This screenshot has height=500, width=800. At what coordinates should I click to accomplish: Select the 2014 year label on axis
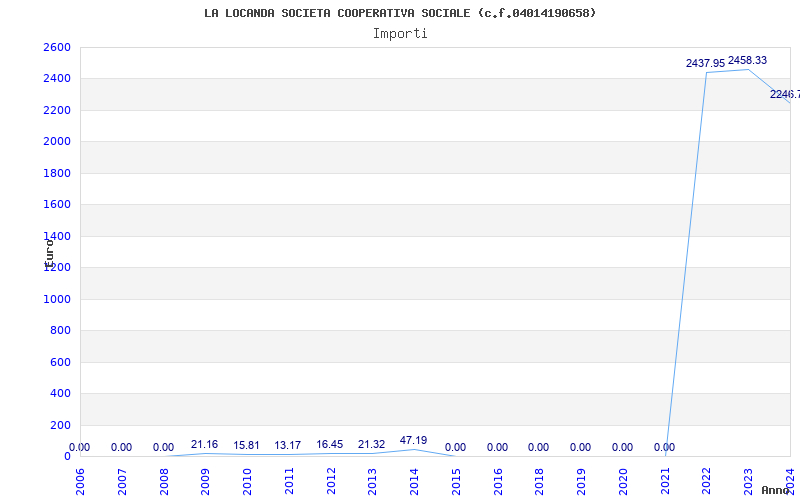coord(414,482)
